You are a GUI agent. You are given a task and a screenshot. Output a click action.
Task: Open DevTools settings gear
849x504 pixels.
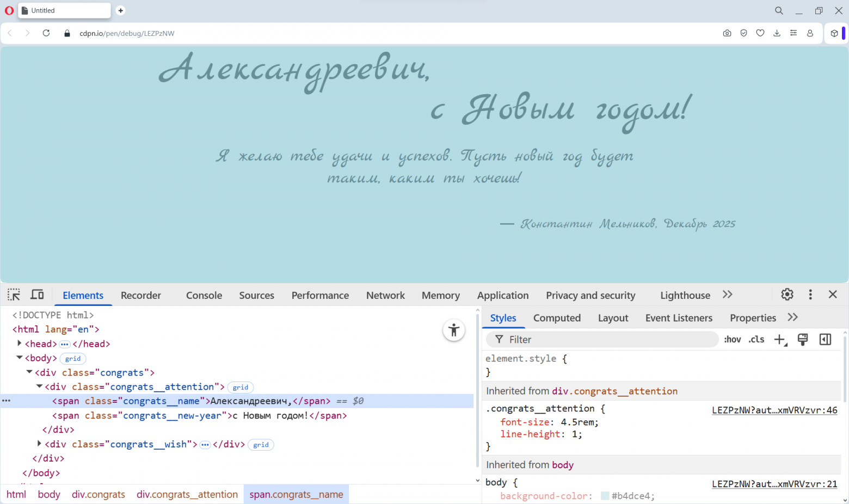(787, 294)
